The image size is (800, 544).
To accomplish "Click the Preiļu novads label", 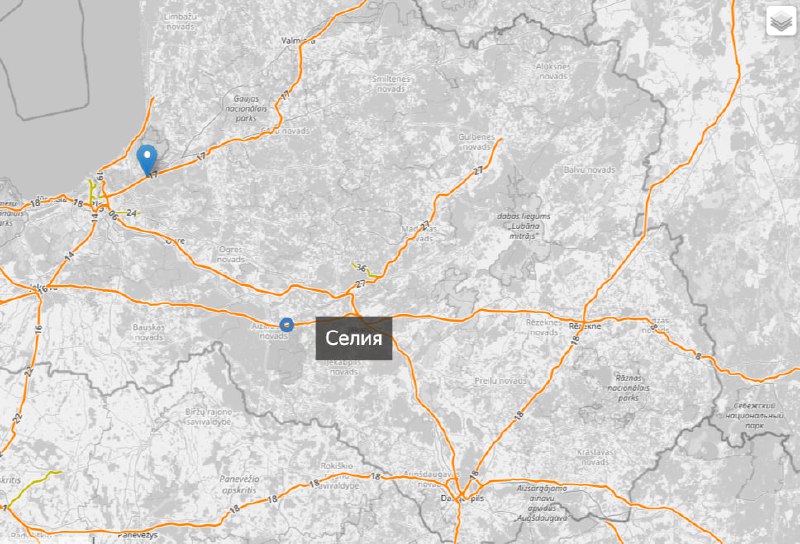I will 500,381.
